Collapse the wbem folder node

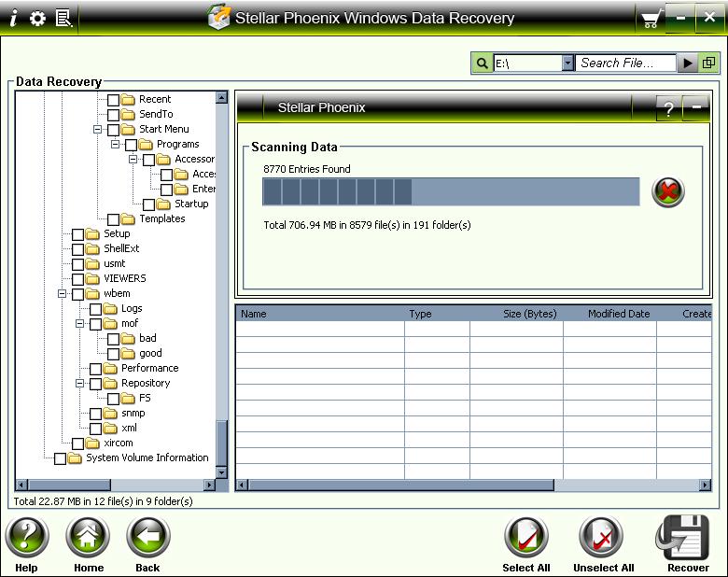(62, 293)
